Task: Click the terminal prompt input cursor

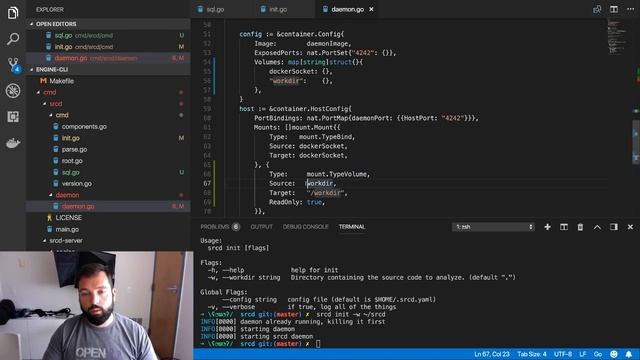Action: coord(318,344)
